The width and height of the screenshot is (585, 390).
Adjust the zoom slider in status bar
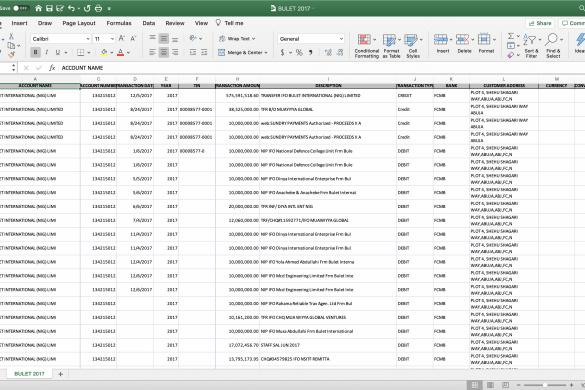coord(545,385)
